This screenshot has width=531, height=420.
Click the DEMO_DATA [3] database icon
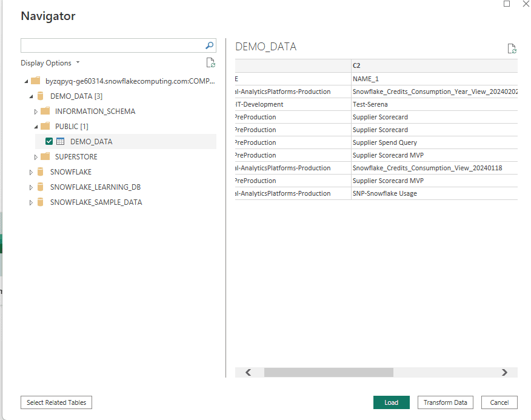[40, 96]
